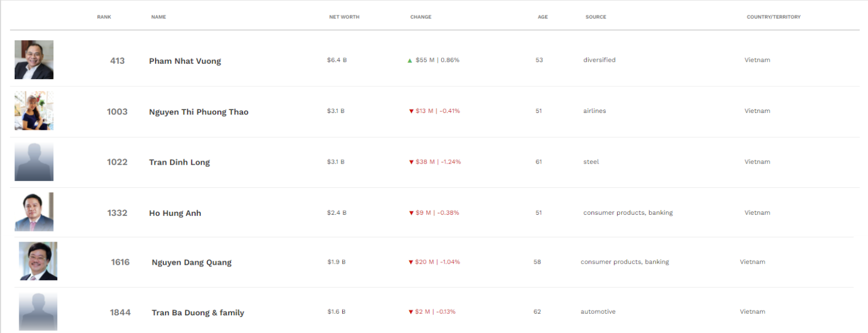Open Tran Ba Duong & family link

tap(198, 313)
